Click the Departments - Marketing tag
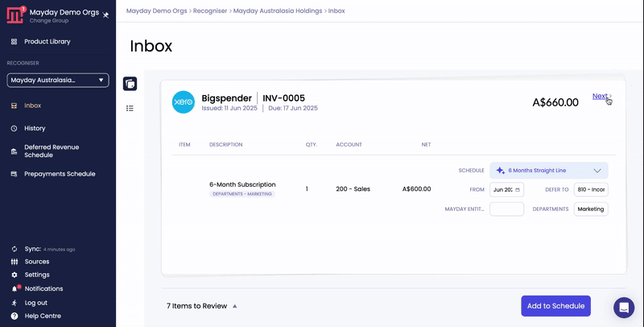644x327 pixels. click(x=242, y=194)
